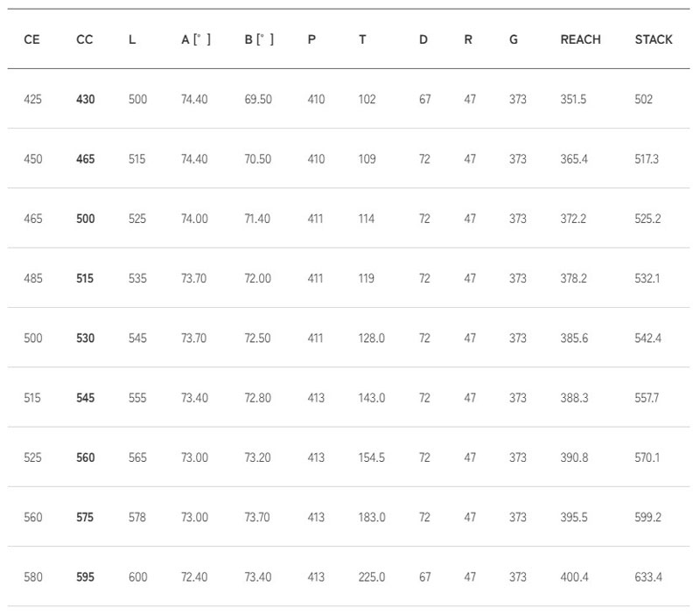Click the bold 595 CC size value
The height and width of the screenshot is (614, 700).
tap(86, 577)
